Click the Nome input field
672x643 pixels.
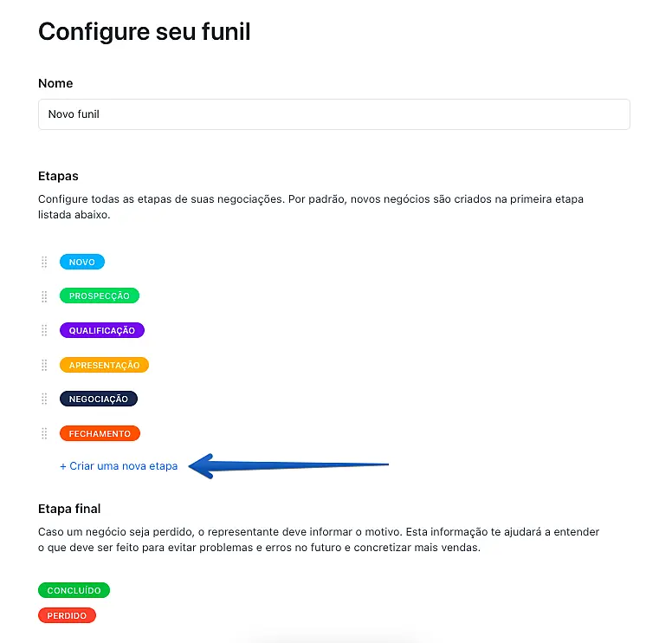point(333,114)
